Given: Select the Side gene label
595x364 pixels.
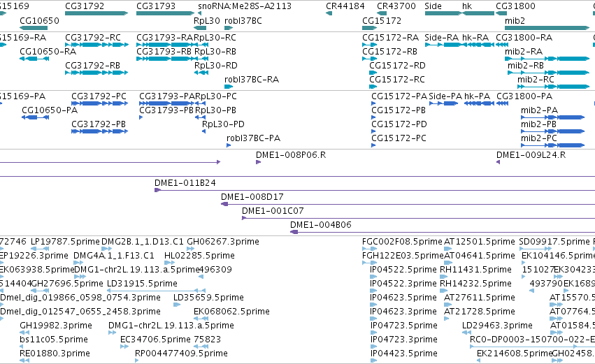Looking at the screenshot, I should (433, 6).
